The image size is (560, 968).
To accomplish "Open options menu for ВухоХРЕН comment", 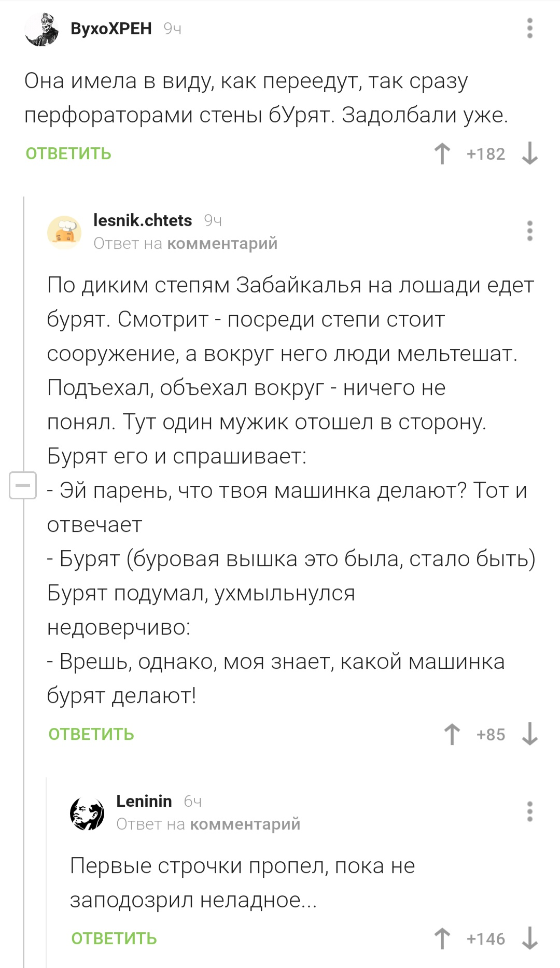I will tap(529, 29).
